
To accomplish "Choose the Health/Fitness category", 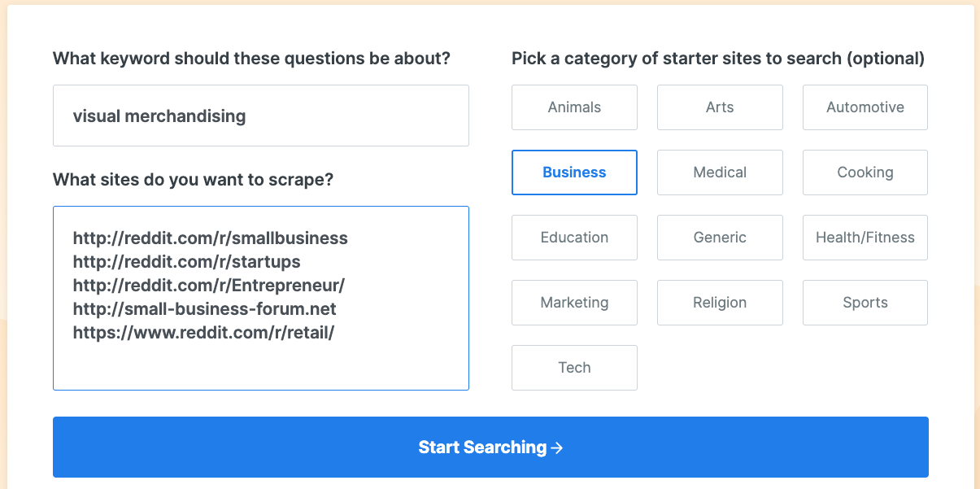I will pos(865,238).
